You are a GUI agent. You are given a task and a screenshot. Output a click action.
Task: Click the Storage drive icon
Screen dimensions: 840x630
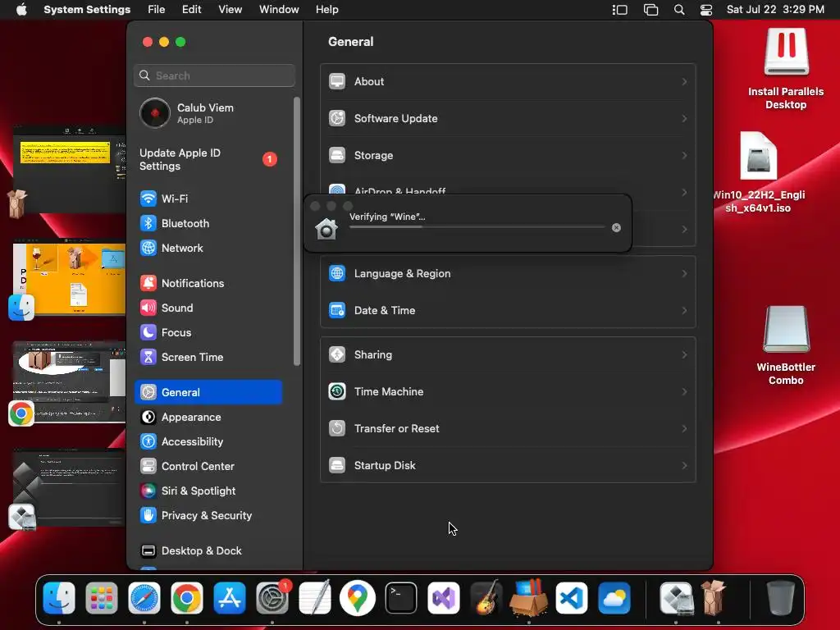pyautogui.click(x=337, y=155)
